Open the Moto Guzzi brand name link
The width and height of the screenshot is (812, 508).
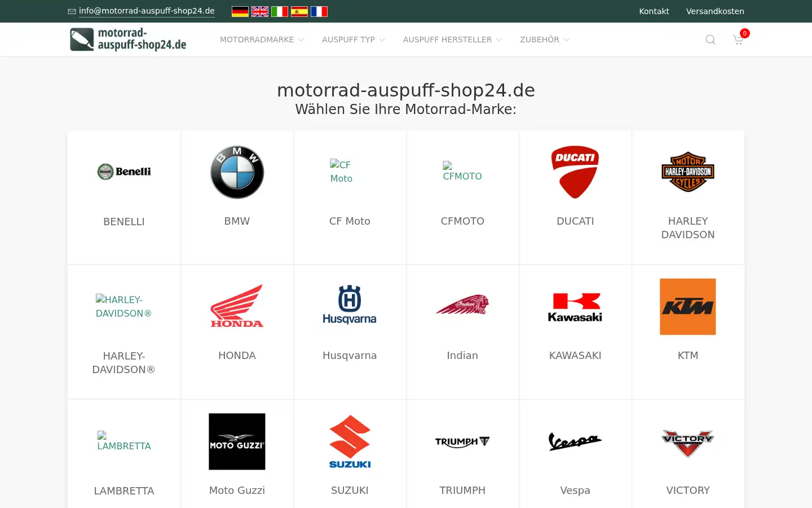(x=237, y=491)
